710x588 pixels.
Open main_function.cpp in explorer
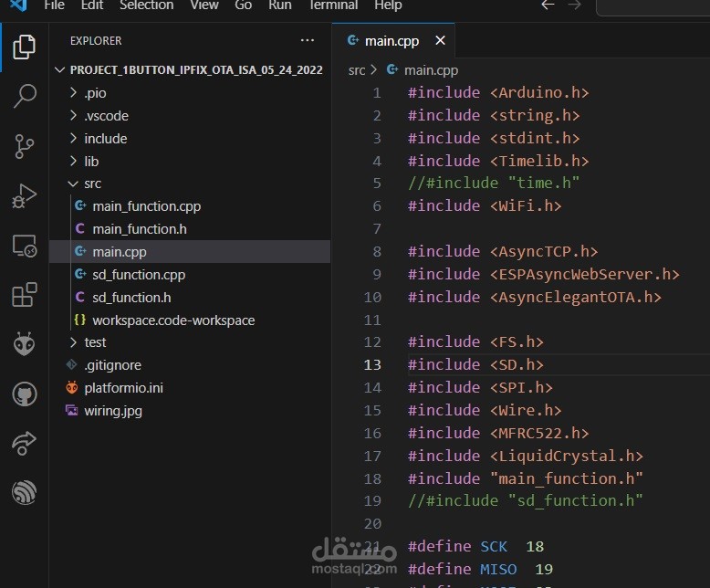pos(189,206)
